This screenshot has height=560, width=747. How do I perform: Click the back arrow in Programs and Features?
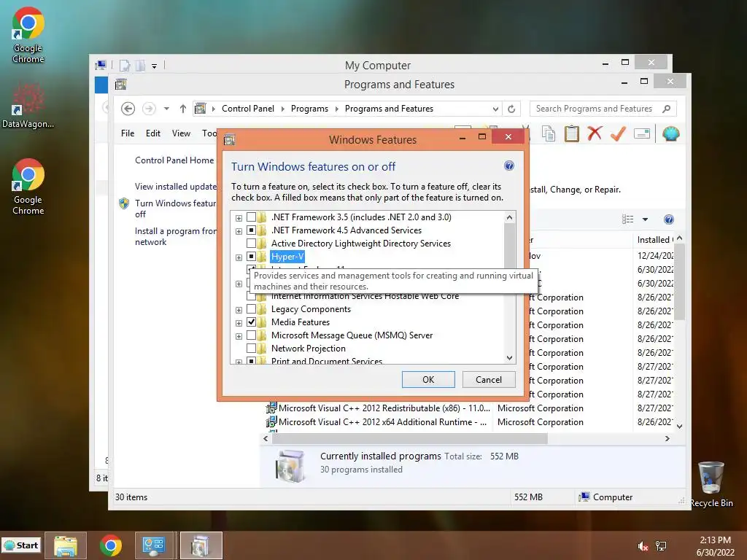pyautogui.click(x=128, y=109)
